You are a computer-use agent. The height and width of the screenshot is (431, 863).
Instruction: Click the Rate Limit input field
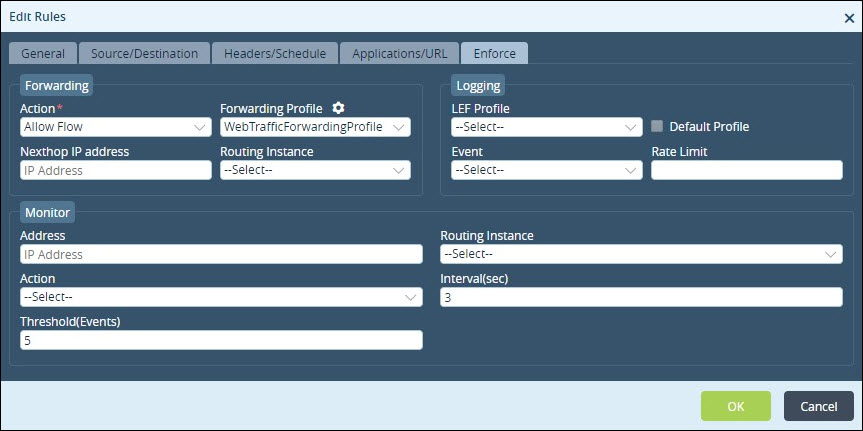pos(747,170)
